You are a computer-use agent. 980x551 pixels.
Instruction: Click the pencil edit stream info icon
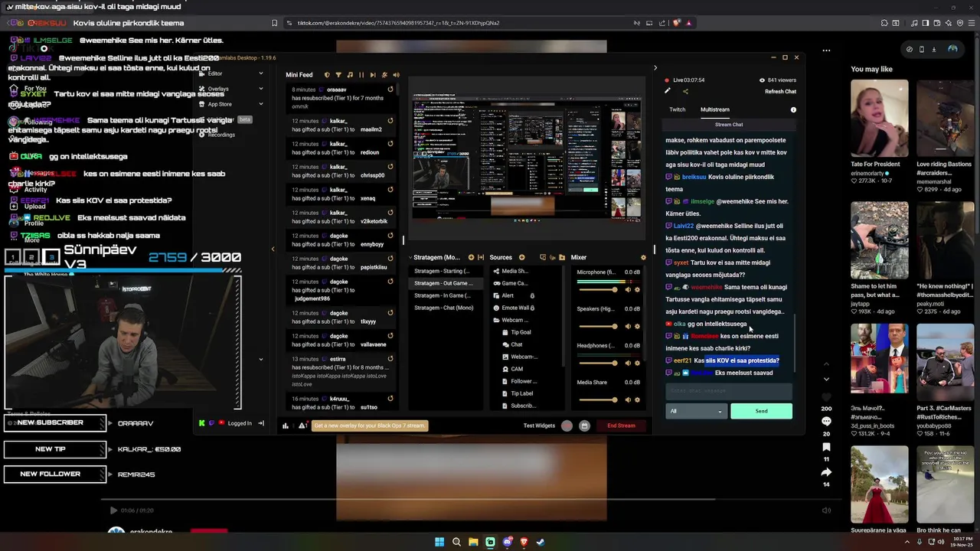(668, 91)
